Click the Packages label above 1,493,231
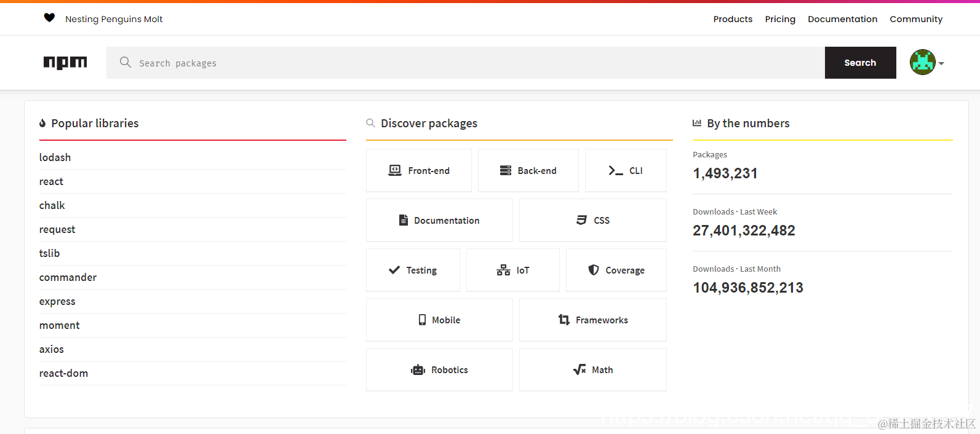 click(710, 155)
